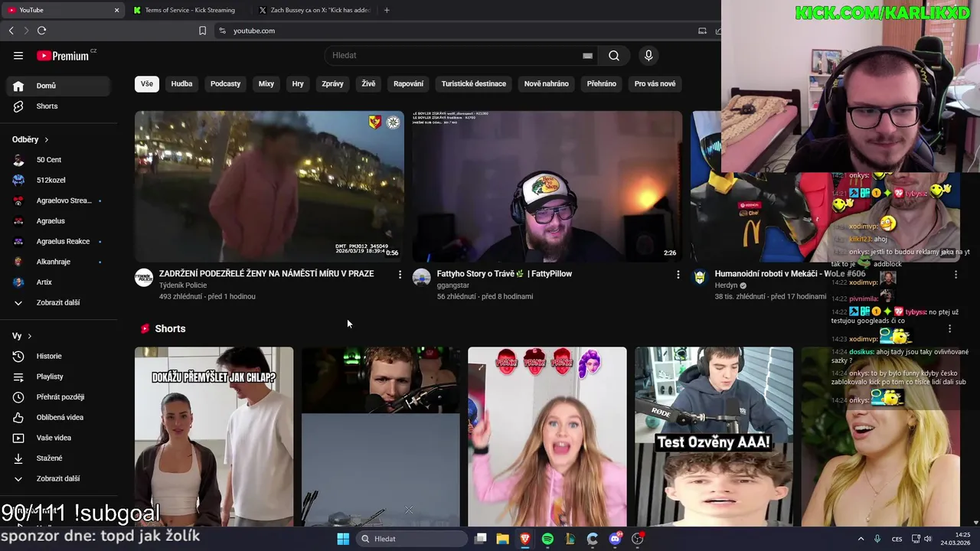Select the Vše filter chip
The height and width of the screenshot is (551, 980).
(146, 83)
